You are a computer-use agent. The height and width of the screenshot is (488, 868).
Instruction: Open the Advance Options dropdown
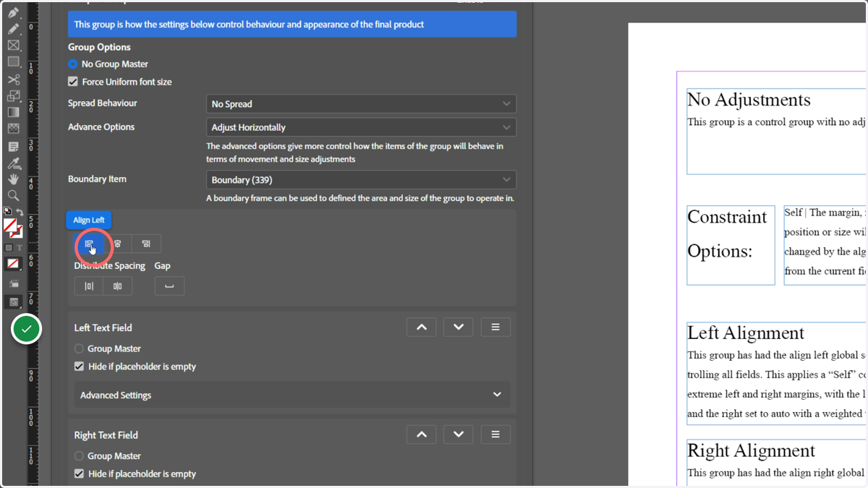point(361,127)
